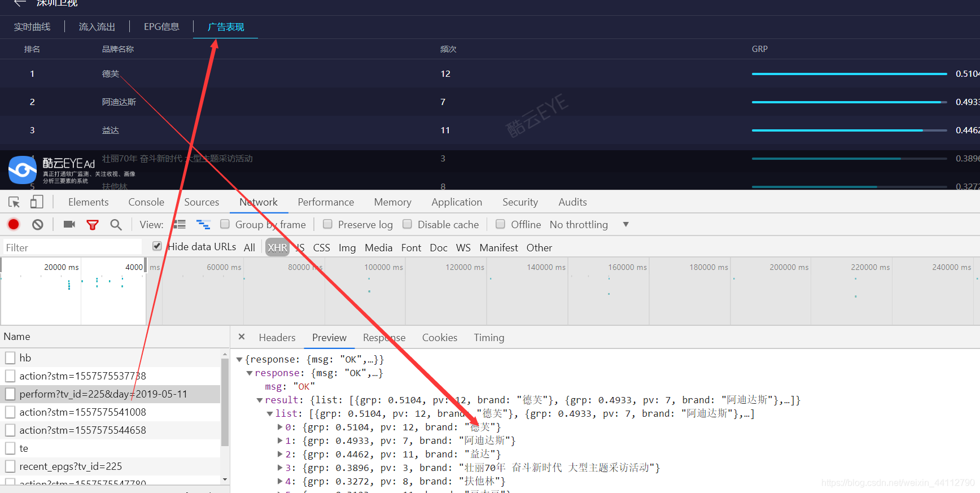Open the network search magnifier icon
This screenshot has height=493, width=980.
[x=116, y=225]
